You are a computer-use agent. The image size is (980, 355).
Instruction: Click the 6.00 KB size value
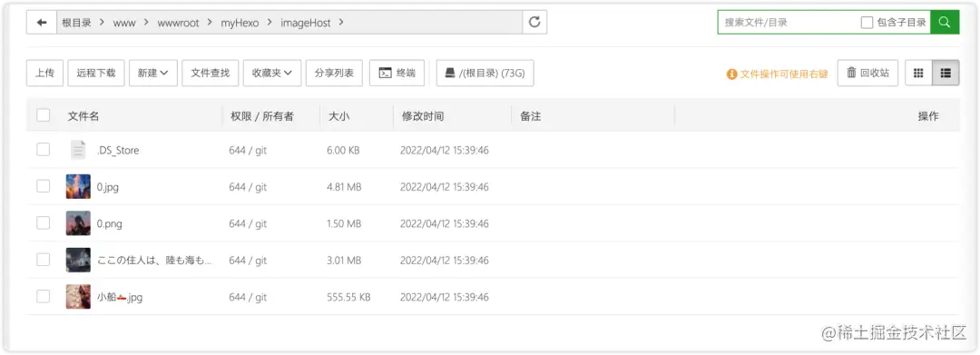[x=343, y=150]
